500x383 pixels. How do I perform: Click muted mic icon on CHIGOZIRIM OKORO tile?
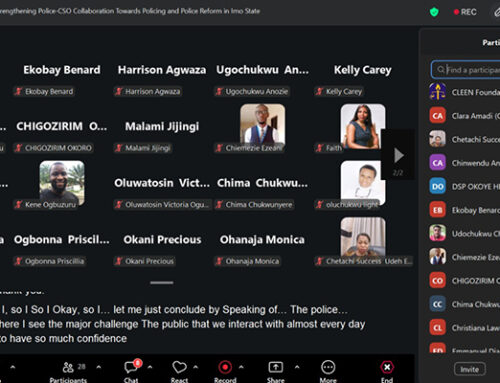coord(19,148)
